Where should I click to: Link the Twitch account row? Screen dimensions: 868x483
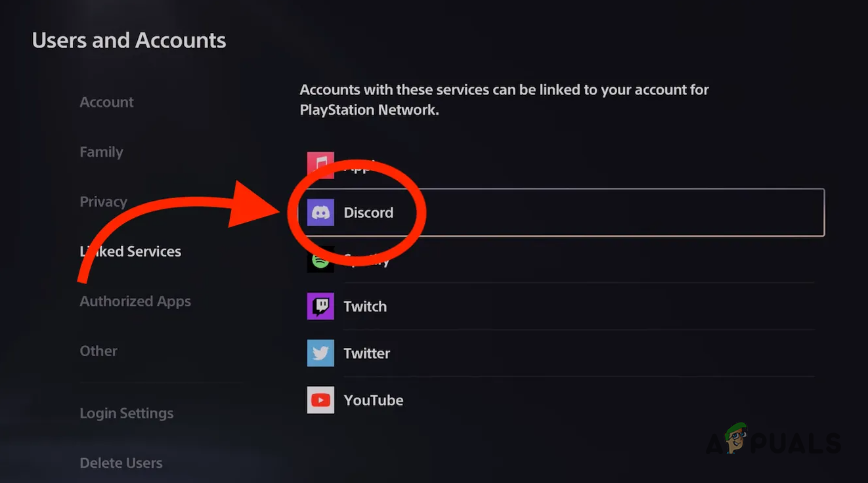558,306
